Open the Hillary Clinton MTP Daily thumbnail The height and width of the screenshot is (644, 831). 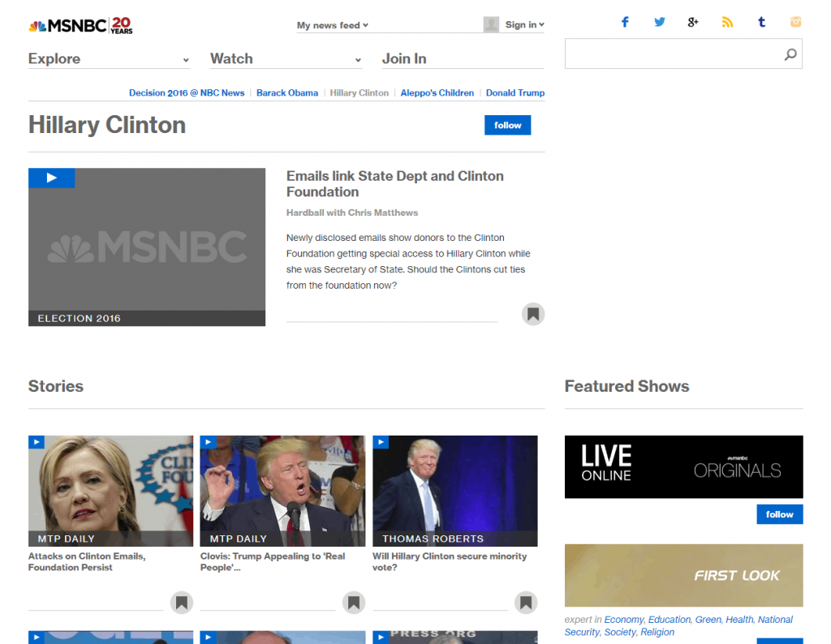(110, 491)
